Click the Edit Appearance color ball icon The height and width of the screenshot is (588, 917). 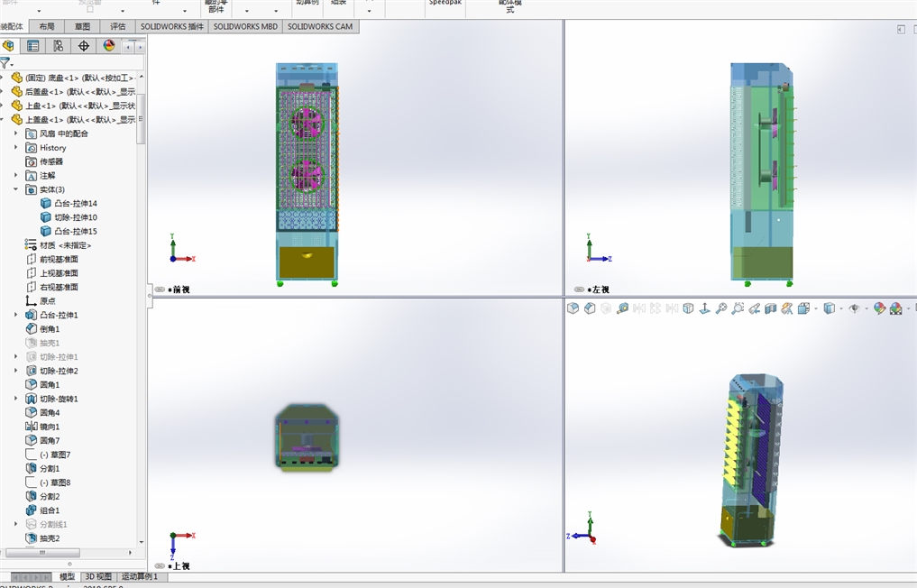point(879,308)
